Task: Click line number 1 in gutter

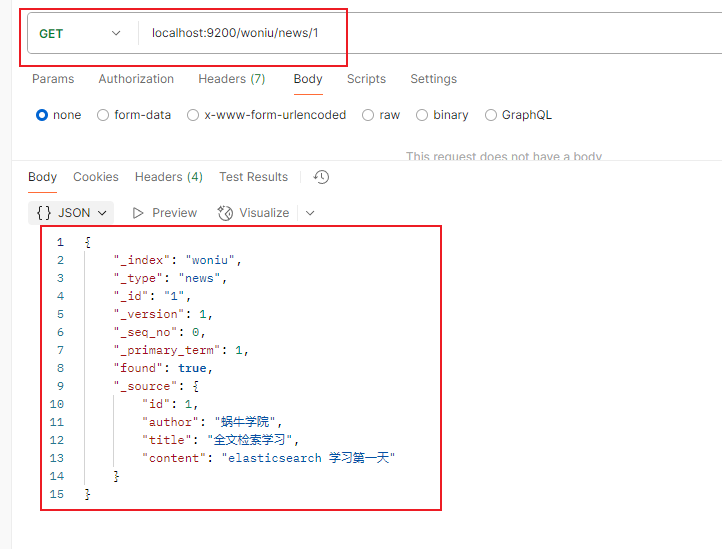Action: click(x=60, y=242)
